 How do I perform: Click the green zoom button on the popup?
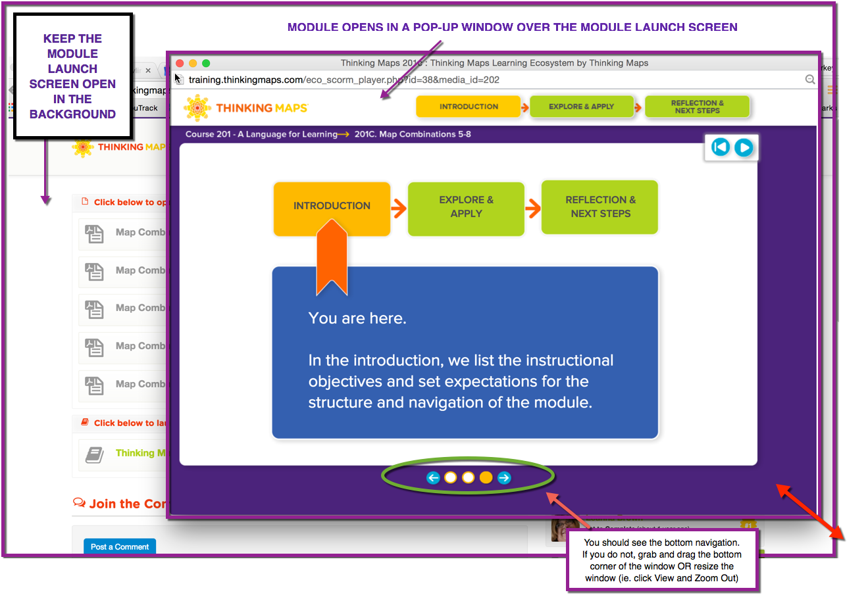pos(206,63)
